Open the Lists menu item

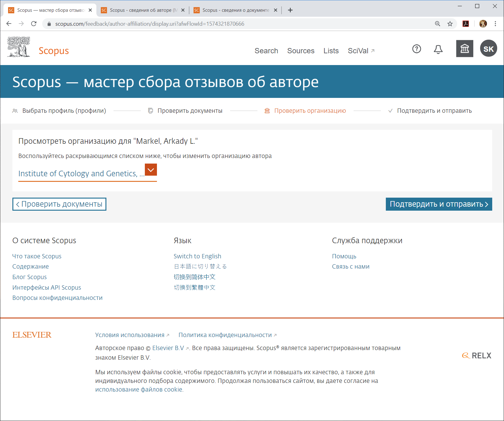pyautogui.click(x=331, y=51)
